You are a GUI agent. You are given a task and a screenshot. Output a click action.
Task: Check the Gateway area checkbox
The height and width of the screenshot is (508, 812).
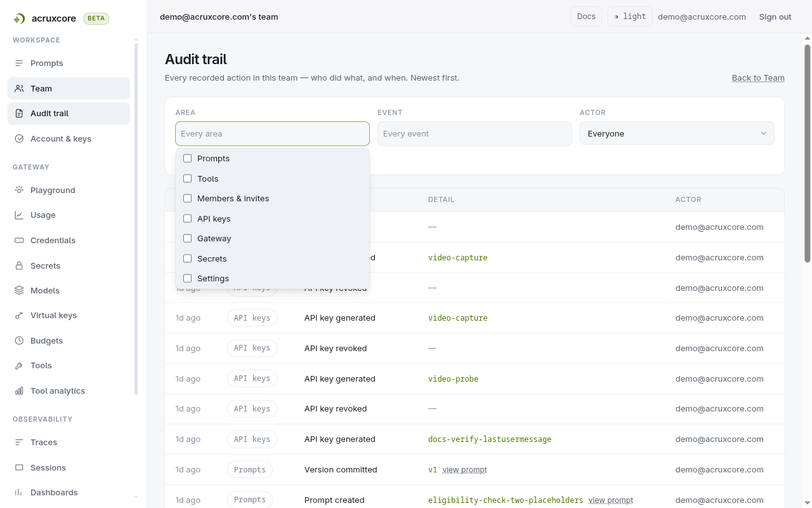[187, 239]
